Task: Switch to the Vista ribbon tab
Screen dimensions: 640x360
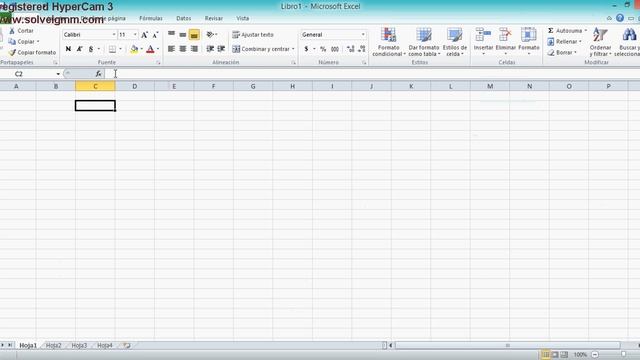Action: tap(242, 18)
